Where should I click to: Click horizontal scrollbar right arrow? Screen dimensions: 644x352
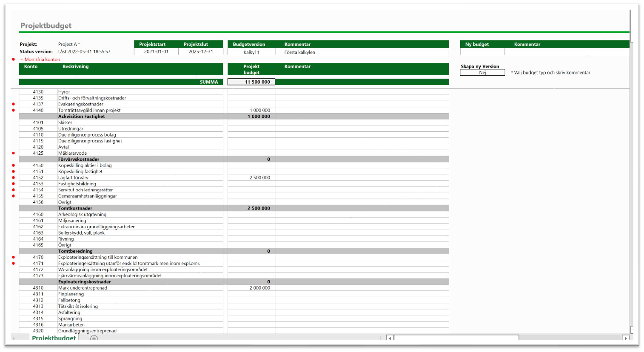click(626, 338)
